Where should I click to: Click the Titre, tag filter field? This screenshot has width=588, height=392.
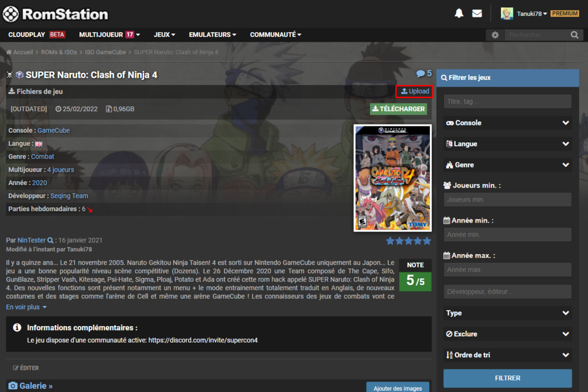pos(507,102)
